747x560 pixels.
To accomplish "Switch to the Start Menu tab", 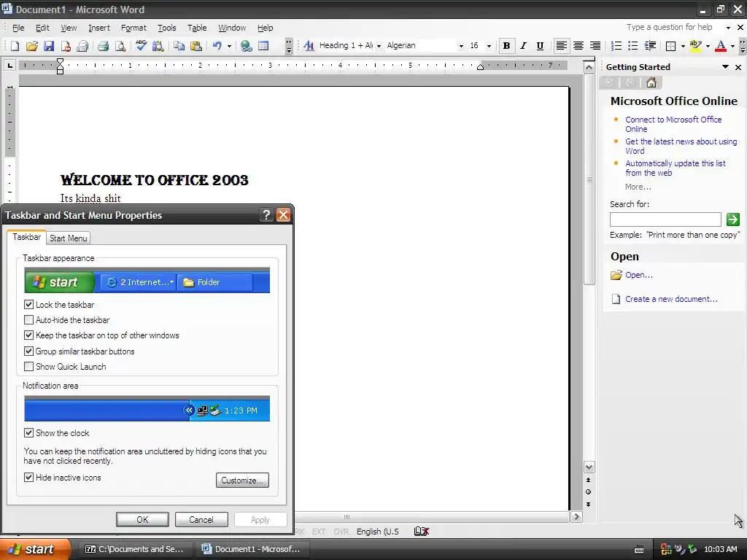I will pos(68,238).
